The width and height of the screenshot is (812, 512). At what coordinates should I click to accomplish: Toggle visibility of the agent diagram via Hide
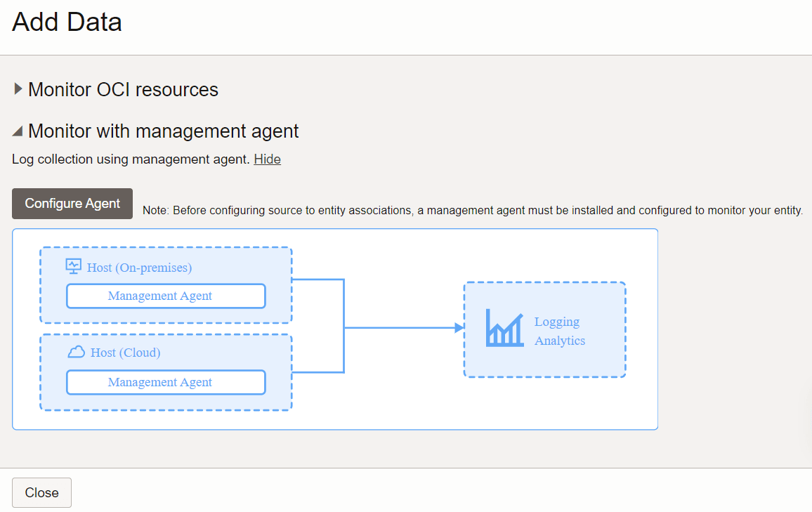point(267,159)
